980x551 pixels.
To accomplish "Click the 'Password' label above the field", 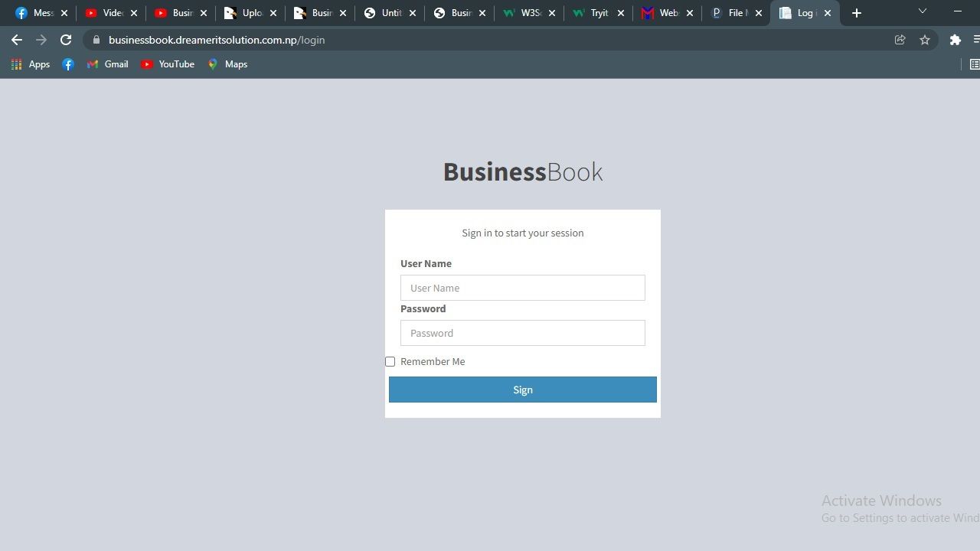I will (423, 308).
